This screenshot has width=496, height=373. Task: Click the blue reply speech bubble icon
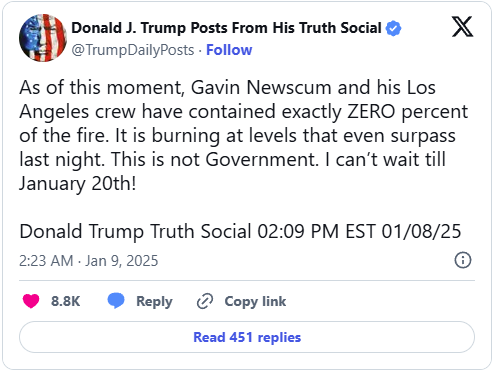[x=116, y=300]
